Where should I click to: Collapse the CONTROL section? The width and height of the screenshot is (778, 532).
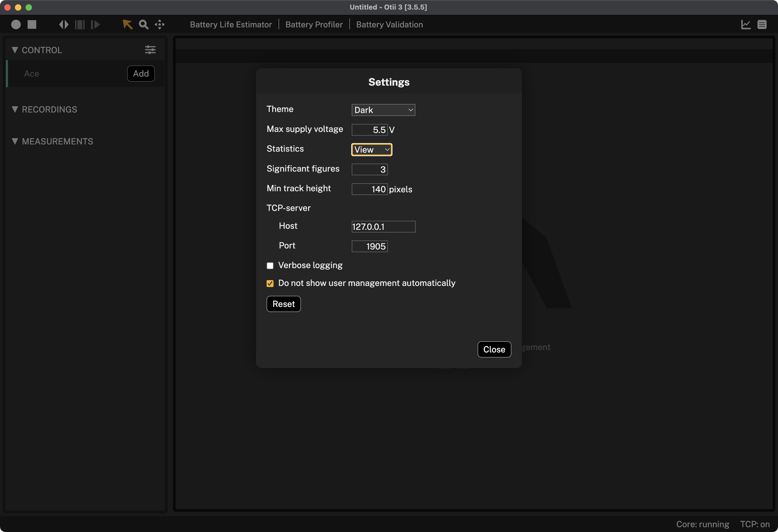15,50
